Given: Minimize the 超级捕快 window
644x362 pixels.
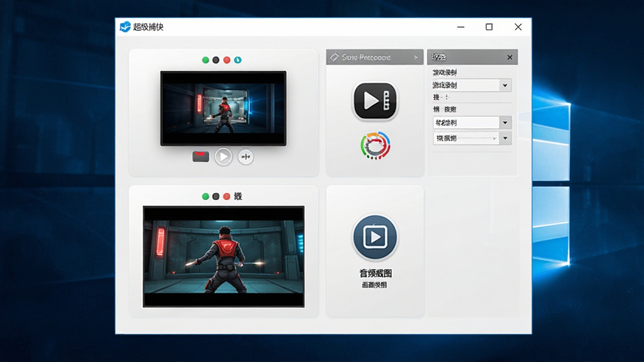Looking at the screenshot, I should point(461,27).
